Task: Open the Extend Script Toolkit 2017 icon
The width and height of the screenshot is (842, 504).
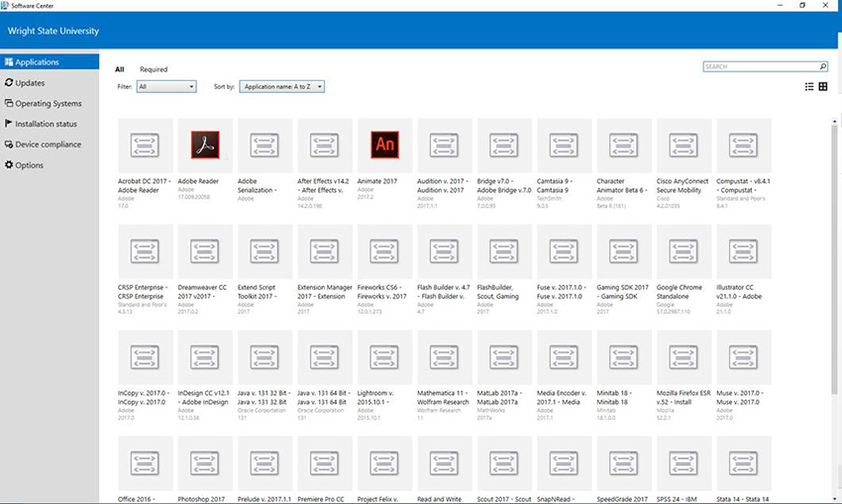Action: [x=264, y=252]
